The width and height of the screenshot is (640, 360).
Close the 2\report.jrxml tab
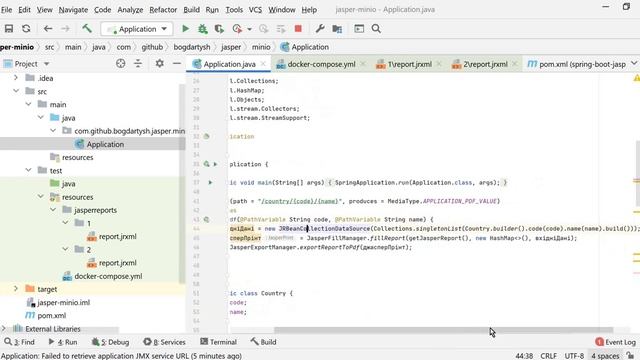(514, 64)
